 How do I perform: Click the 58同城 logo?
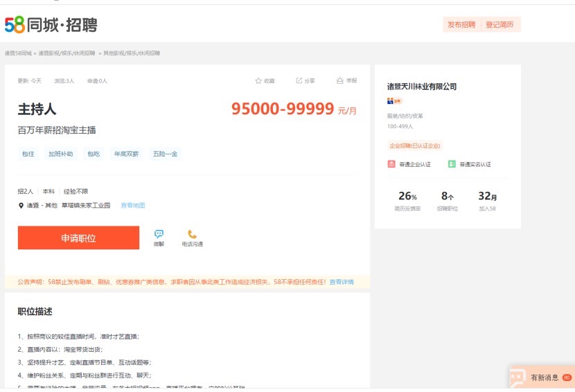click(51, 25)
